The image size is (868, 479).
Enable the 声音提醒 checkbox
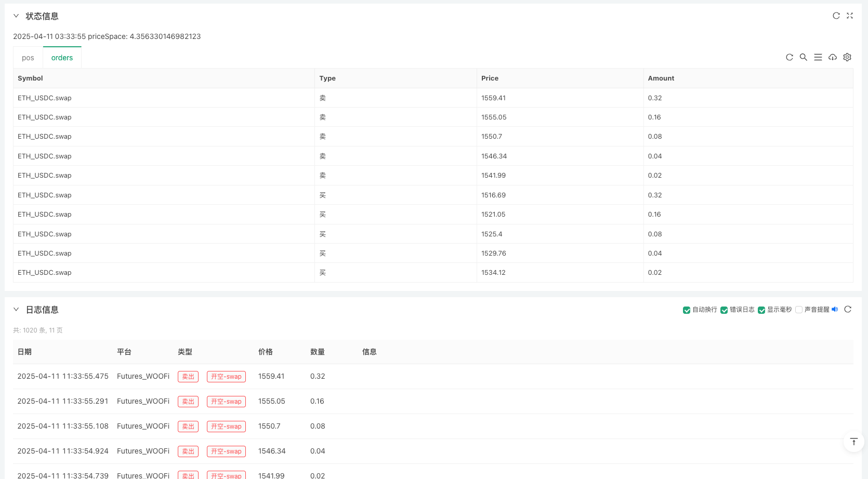[799, 310]
